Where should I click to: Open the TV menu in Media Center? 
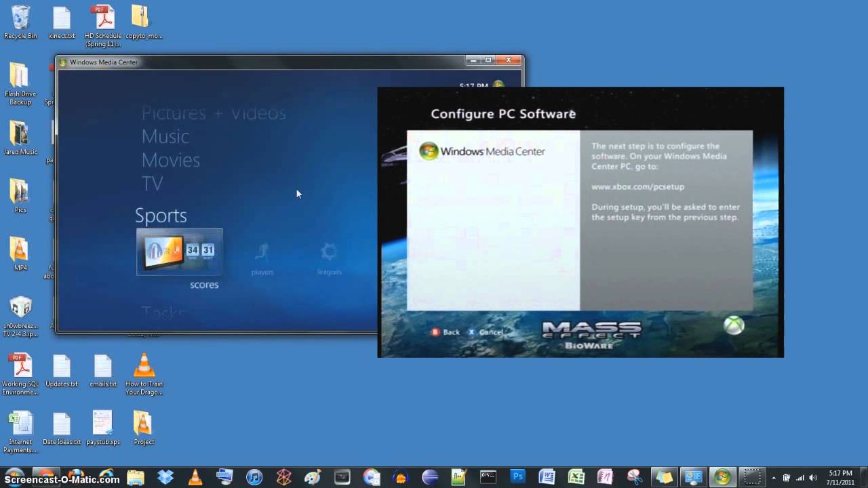pyautogui.click(x=152, y=184)
